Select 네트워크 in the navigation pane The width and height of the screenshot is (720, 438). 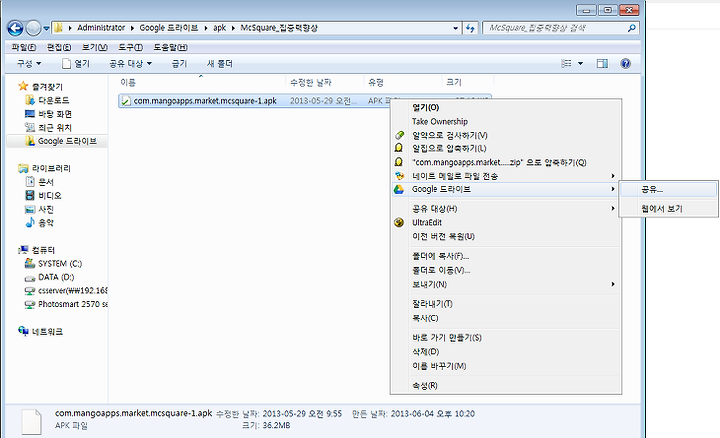(40, 331)
